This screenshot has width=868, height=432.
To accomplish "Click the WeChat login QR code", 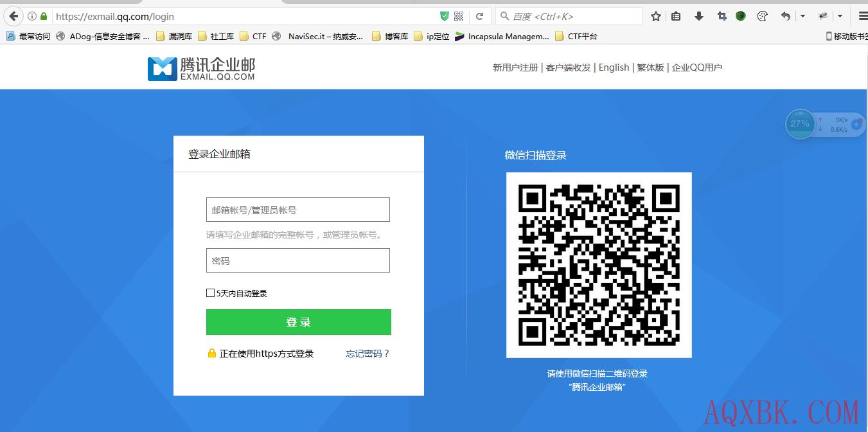I will point(599,265).
